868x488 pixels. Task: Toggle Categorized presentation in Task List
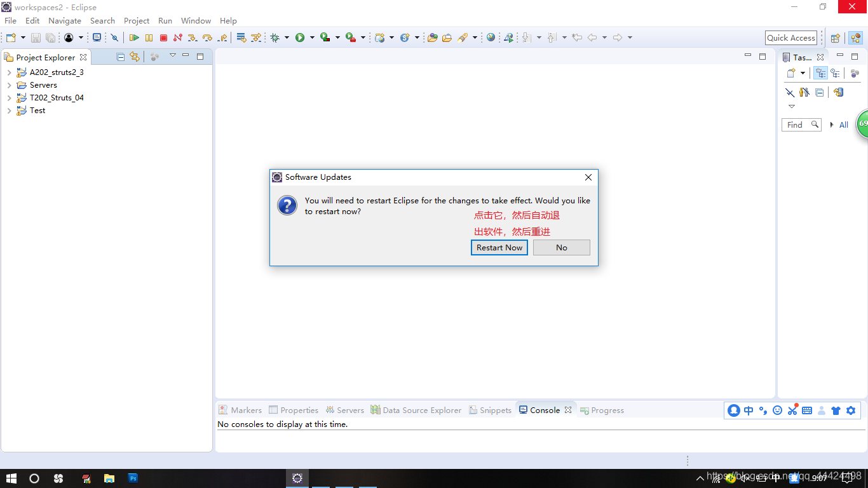[x=821, y=73]
